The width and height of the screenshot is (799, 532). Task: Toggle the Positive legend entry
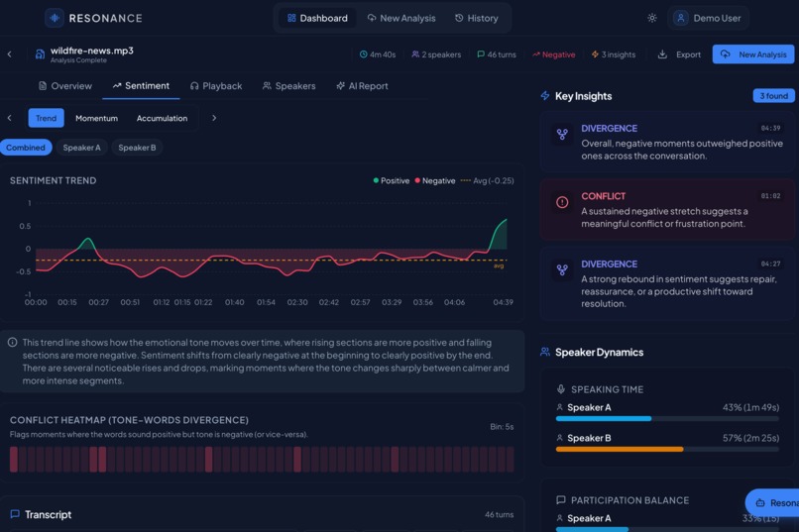tap(392, 180)
